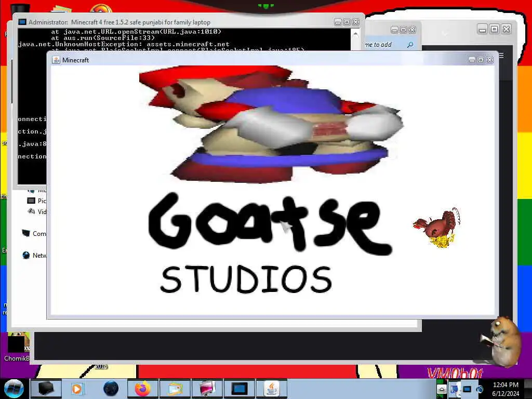The height and width of the screenshot is (399, 532).
Task: Open the dark globe taskbar app
Action: click(x=111, y=389)
